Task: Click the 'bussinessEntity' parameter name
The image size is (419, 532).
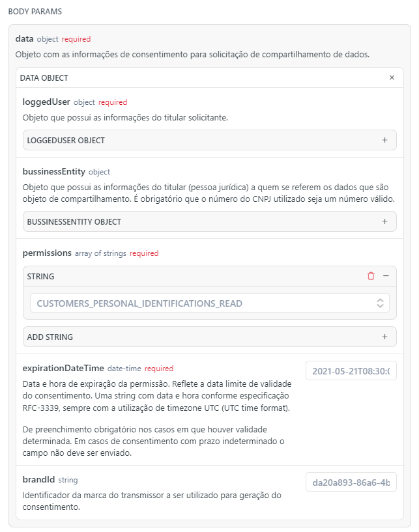Action: [54, 172]
